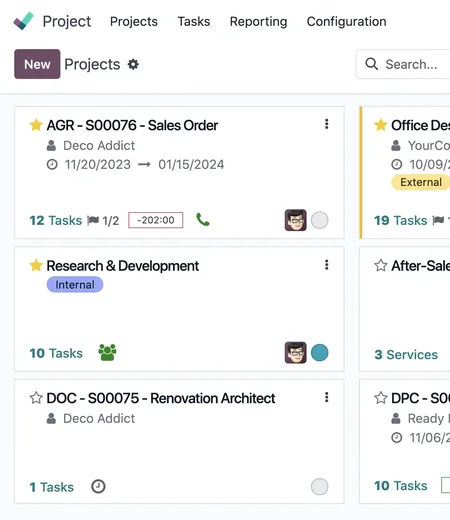Unstar the Office Design project
This screenshot has width=450, height=520.
[x=381, y=125]
